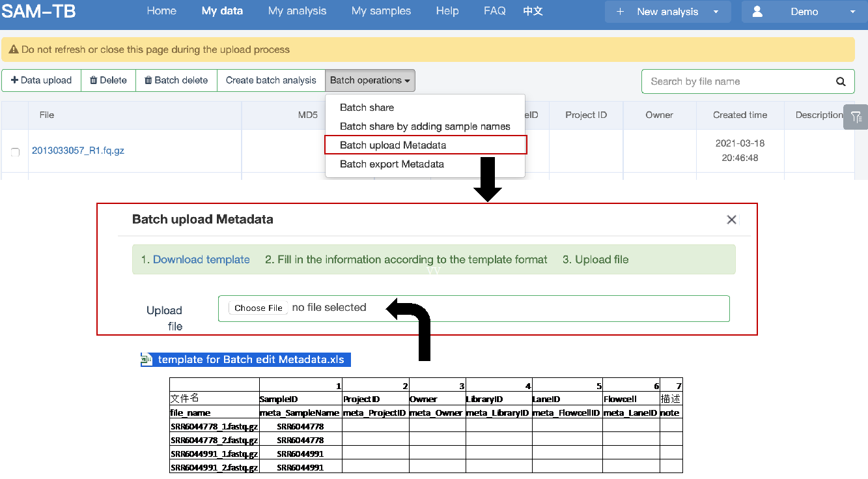Click the Created time column header
Viewport: 868px width, 479px height.
click(740, 115)
